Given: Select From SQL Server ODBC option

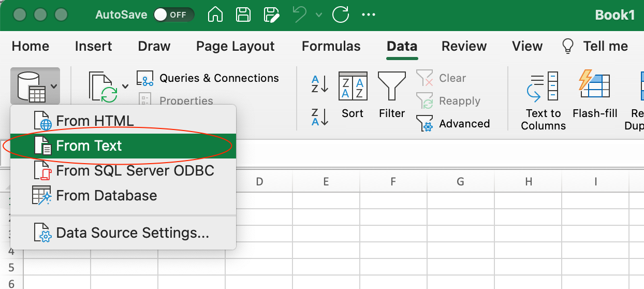Looking at the screenshot, I should click(x=135, y=170).
